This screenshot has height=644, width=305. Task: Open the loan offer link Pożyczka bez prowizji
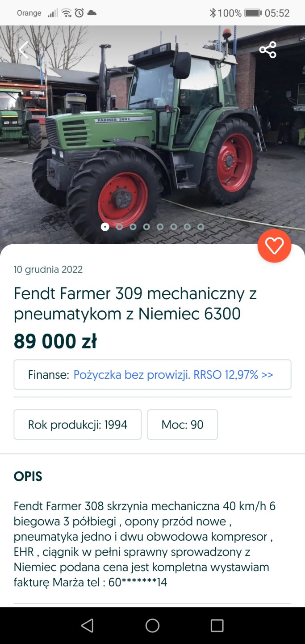pyautogui.click(x=173, y=375)
